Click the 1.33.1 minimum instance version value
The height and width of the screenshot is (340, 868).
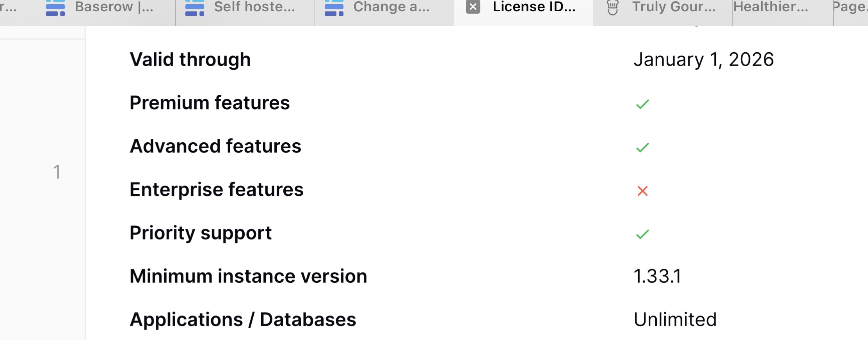pyautogui.click(x=657, y=276)
